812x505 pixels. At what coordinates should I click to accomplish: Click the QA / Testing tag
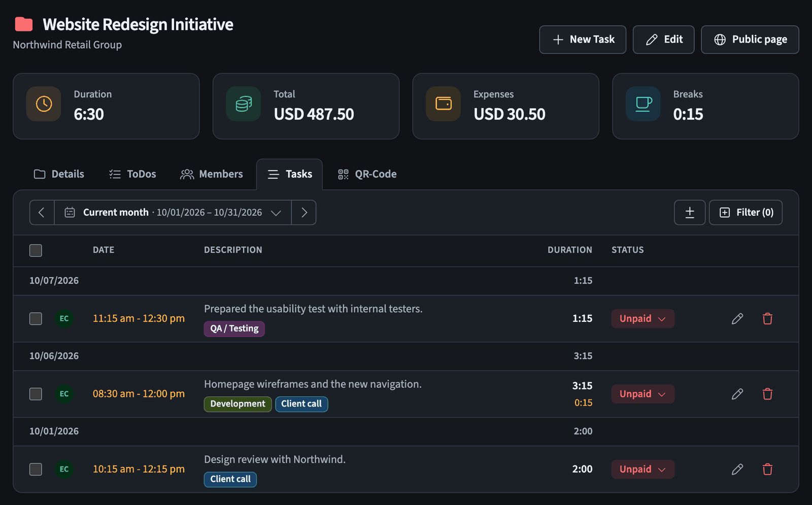coord(234,328)
